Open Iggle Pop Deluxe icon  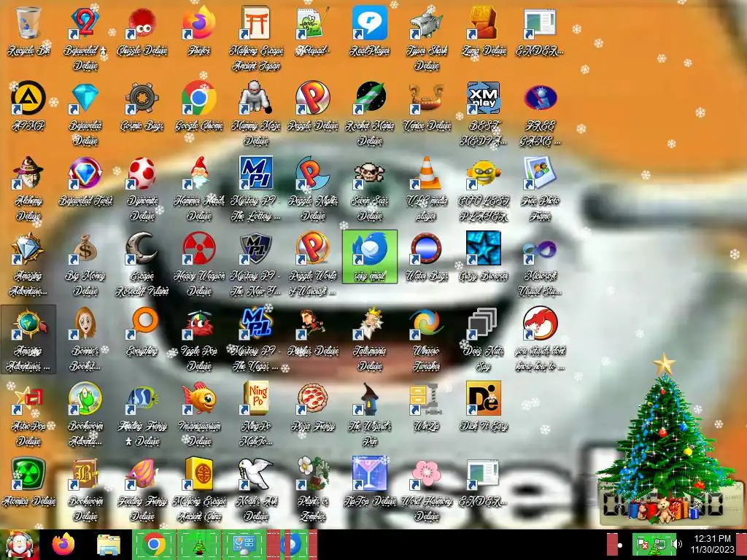click(x=199, y=339)
